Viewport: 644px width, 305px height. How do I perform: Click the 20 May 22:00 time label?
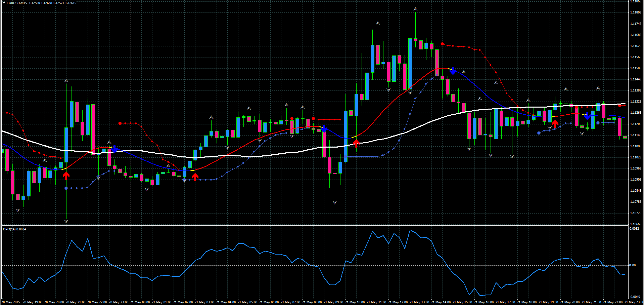[x=97, y=302]
